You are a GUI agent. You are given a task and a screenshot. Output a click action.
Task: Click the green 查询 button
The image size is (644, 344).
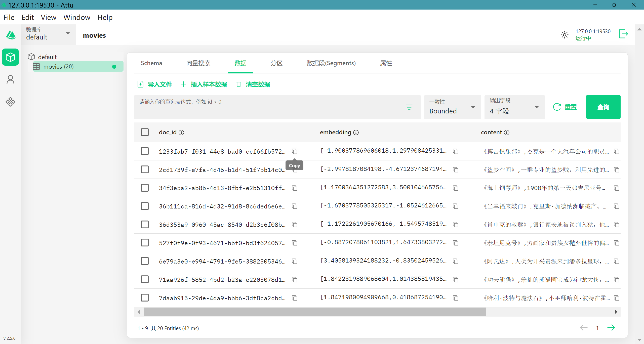603,107
